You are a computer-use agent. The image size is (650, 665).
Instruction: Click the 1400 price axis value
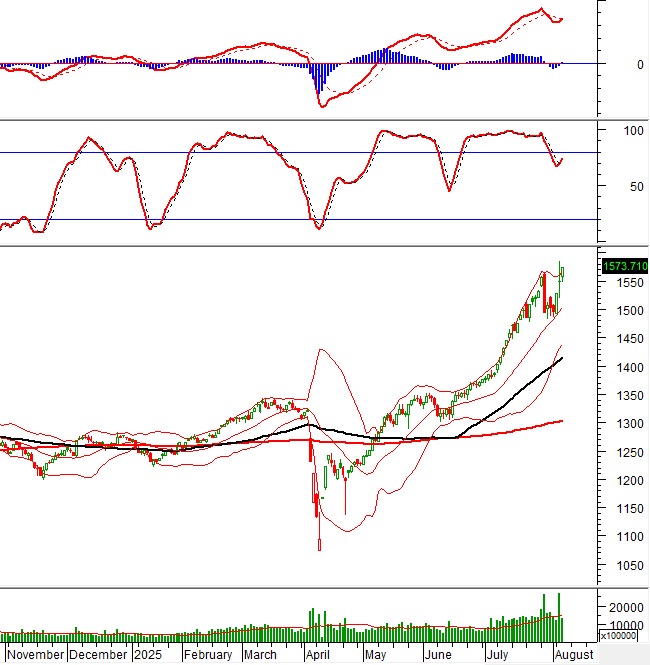tap(630, 367)
